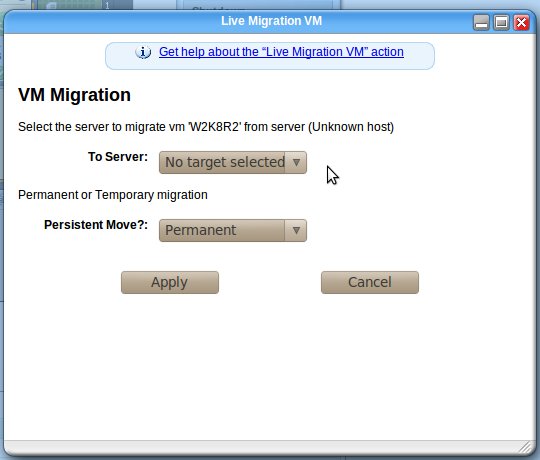The image size is (540, 460).
Task: Minimize the Live Migration VM window
Action: click(481, 23)
